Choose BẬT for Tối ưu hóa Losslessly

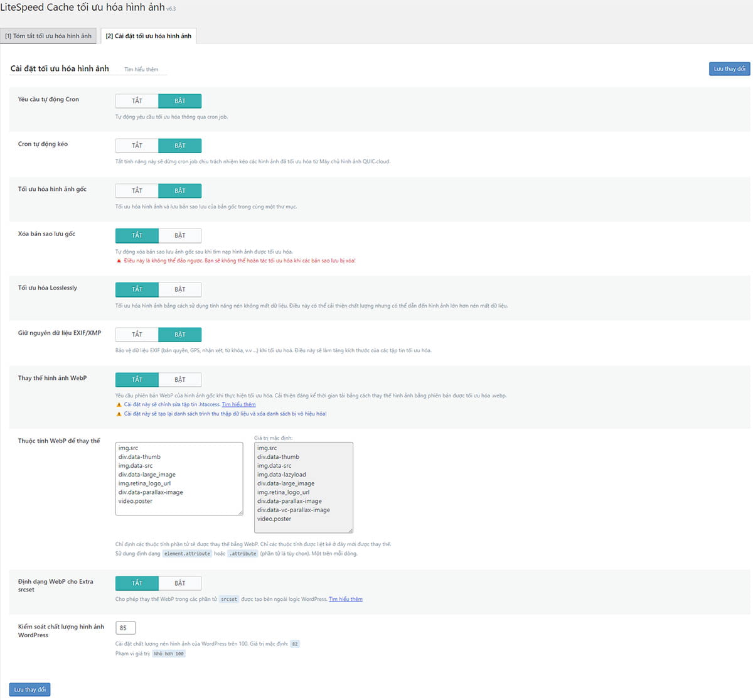180,289
